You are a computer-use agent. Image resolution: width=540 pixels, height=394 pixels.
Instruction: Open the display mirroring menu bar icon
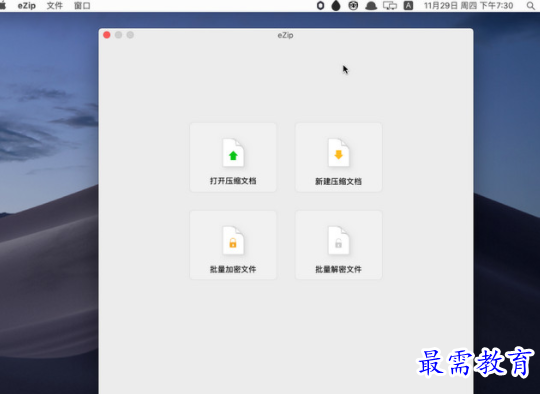click(x=390, y=6)
